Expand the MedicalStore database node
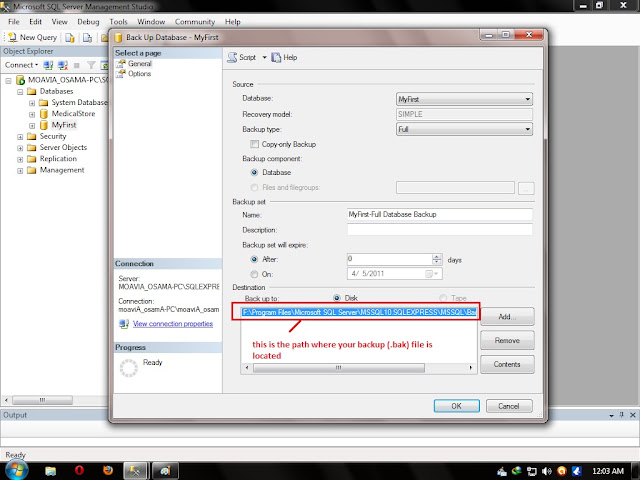Screen dimensions: 640x480 32,115
